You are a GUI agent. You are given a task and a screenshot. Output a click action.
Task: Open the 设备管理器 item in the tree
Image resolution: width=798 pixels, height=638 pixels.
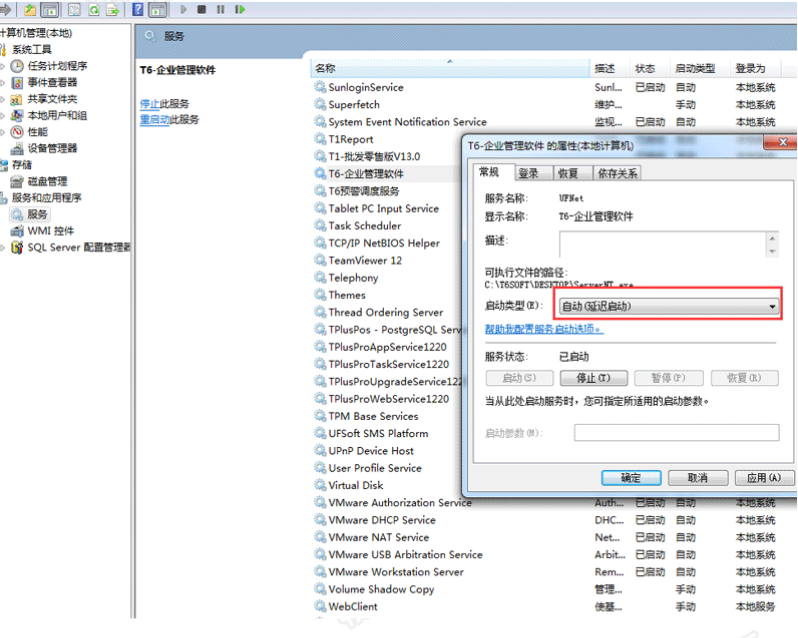pyautogui.click(x=52, y=148)
